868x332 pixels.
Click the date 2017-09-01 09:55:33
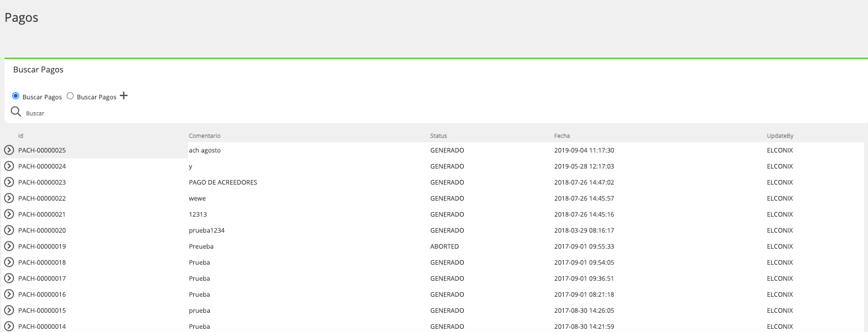click(x=584, y=246)
